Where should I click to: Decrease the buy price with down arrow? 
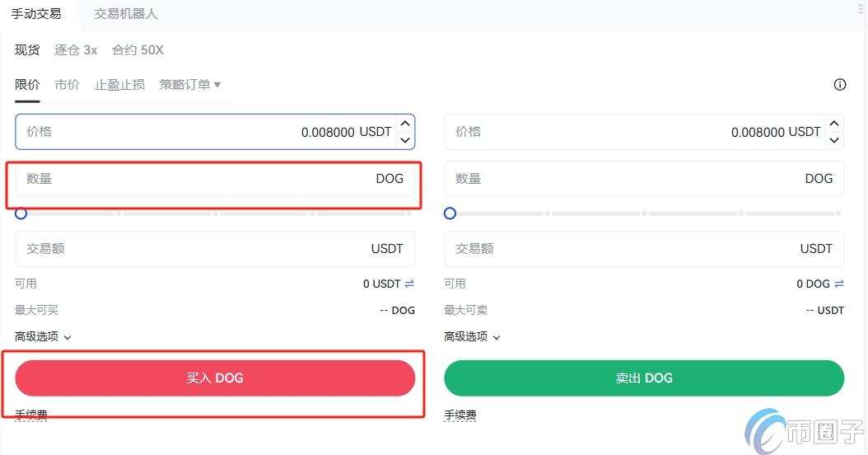pyautogui.click(x=405, y=139)
